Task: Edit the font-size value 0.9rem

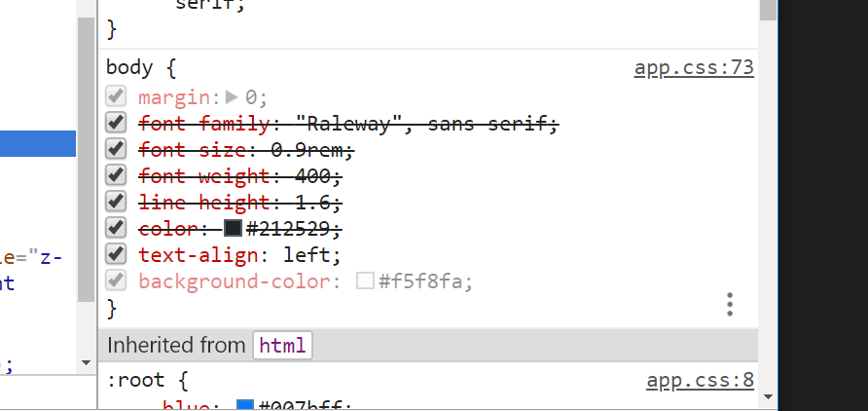Action: point(307,150)
